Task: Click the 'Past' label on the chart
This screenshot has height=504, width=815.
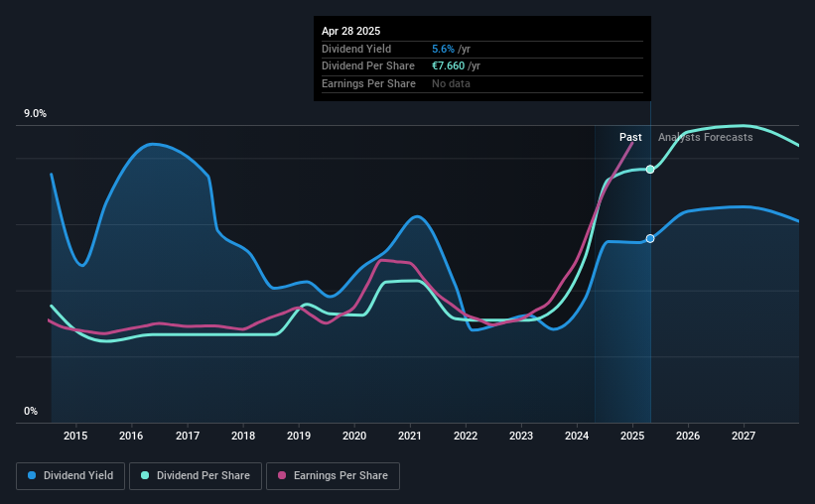Action: 630,137
